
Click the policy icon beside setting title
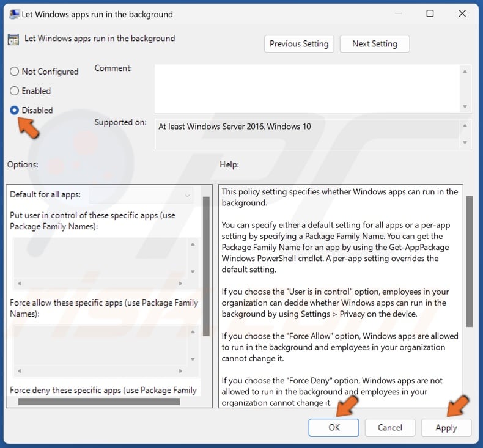tap(13, 40)
